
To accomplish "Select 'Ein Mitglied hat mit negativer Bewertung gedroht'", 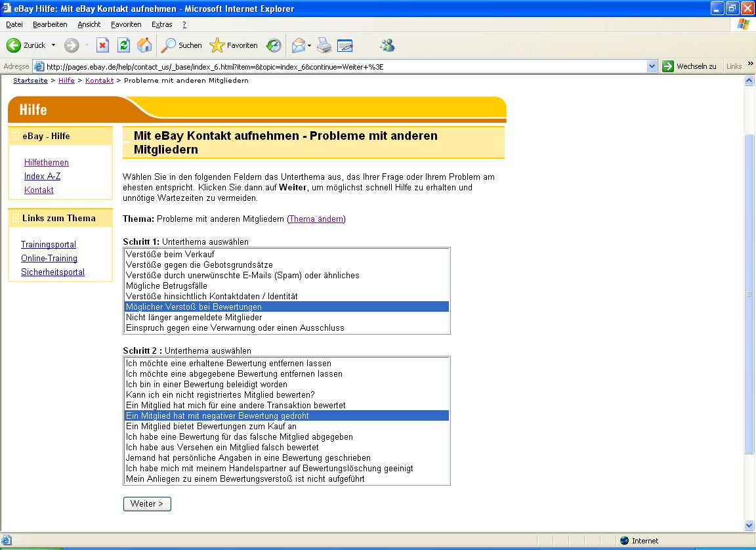I will [x=287, y=415].
